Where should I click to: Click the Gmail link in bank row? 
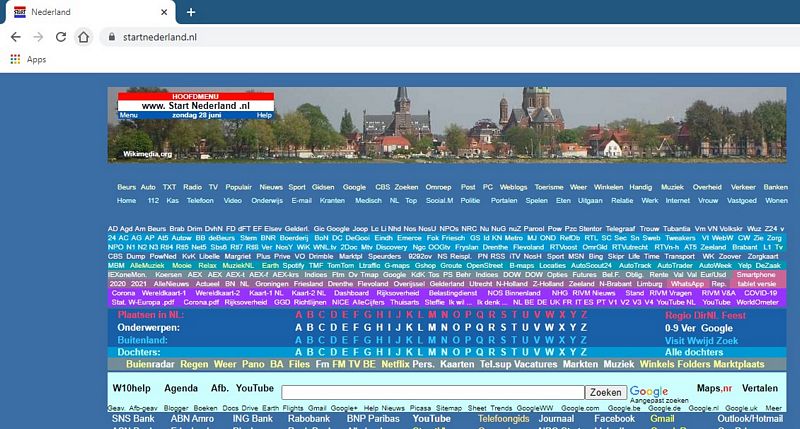coord(662,419)
